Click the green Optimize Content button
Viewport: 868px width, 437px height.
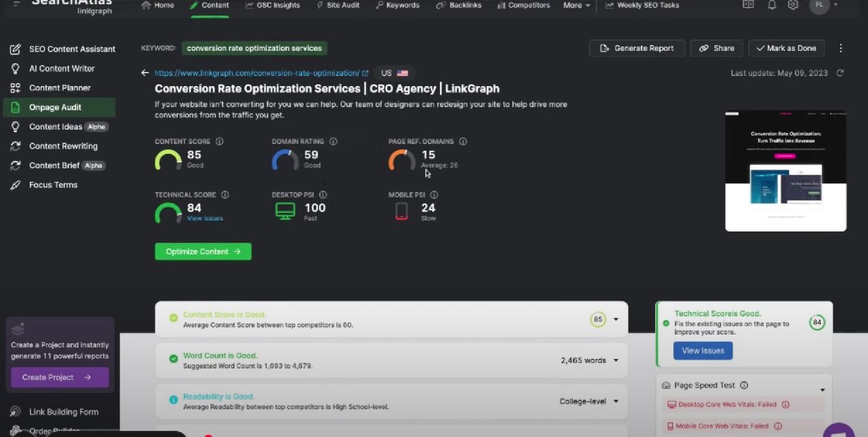point(203,252)
